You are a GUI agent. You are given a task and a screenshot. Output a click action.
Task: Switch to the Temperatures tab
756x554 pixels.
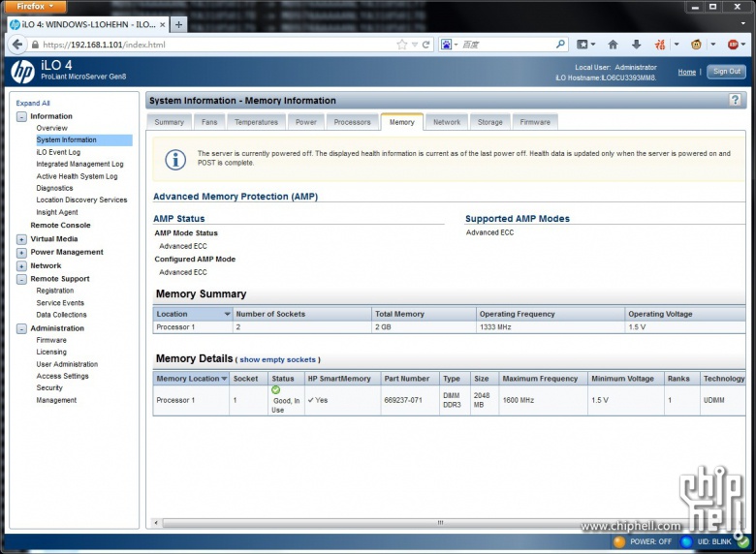point(256,122)
